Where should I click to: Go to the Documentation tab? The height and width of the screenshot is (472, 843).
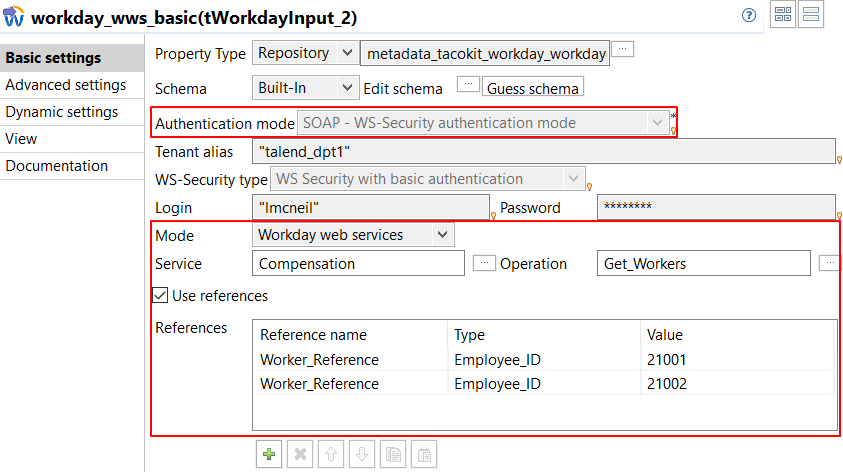click(57, 166)
